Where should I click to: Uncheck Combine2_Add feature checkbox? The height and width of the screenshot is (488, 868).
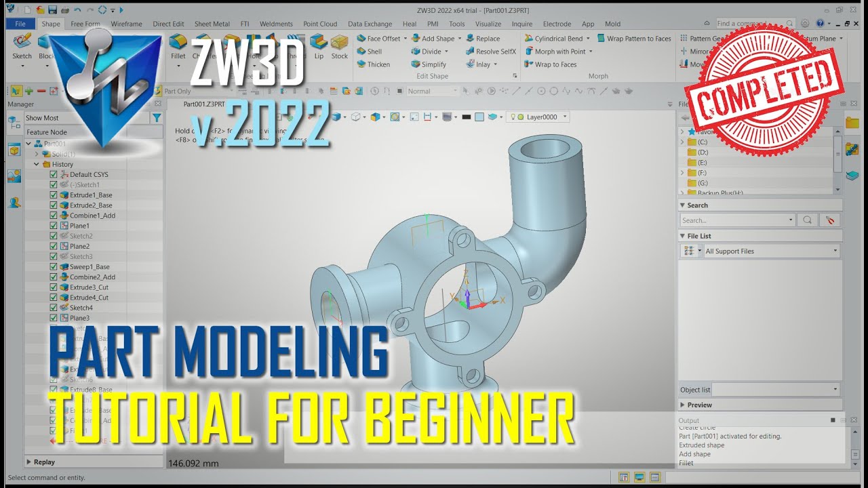click(x=54, y=277)
